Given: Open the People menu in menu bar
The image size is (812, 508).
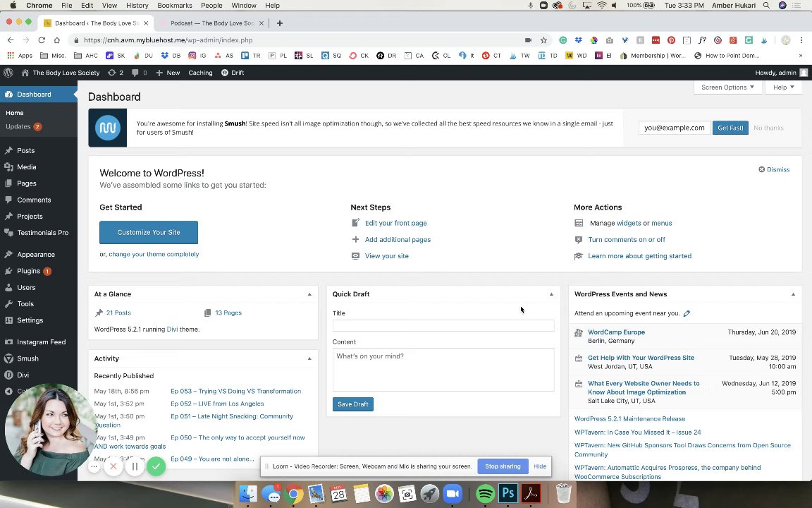Looking at the screenshot, I should click(x=211, y=5).
